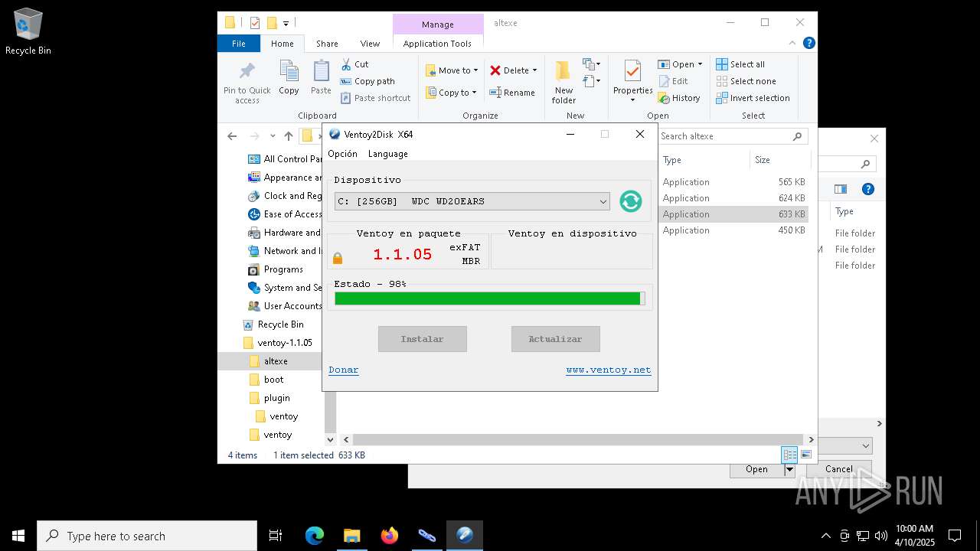Open the Customize Quick Access Toolbar dropdown
Image resolution: width=980 pixels, height=551 pixels.
(286, 24)
